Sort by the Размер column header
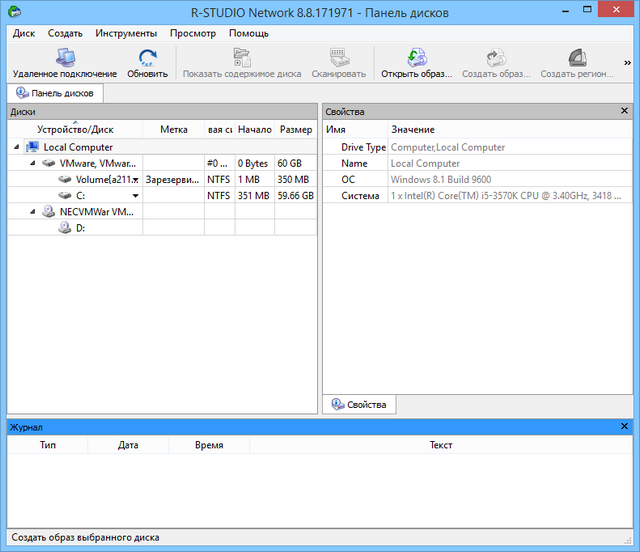The width and height of the screenshot is (640, 552). [296, 129]
